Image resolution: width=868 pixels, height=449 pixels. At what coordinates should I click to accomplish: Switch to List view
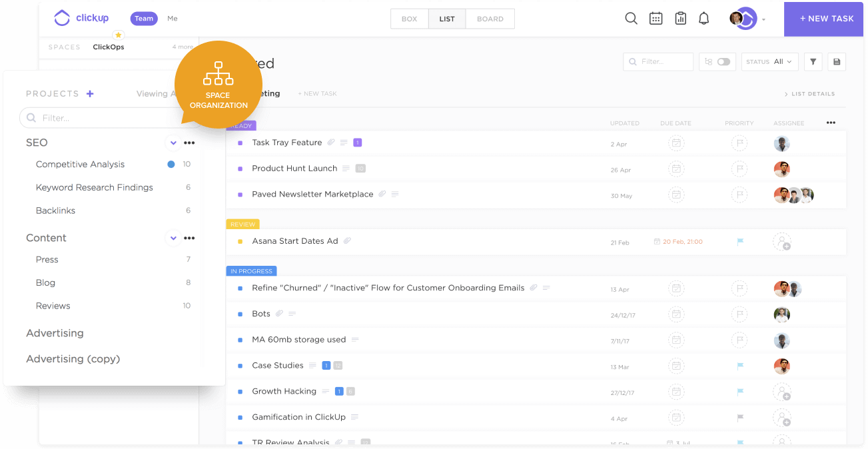tap(447, 19)
